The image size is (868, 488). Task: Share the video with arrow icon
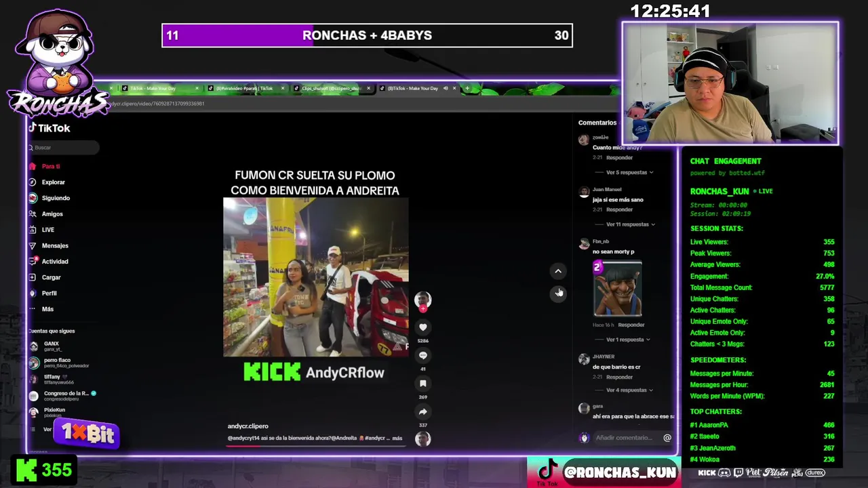[x=422, y=412]
